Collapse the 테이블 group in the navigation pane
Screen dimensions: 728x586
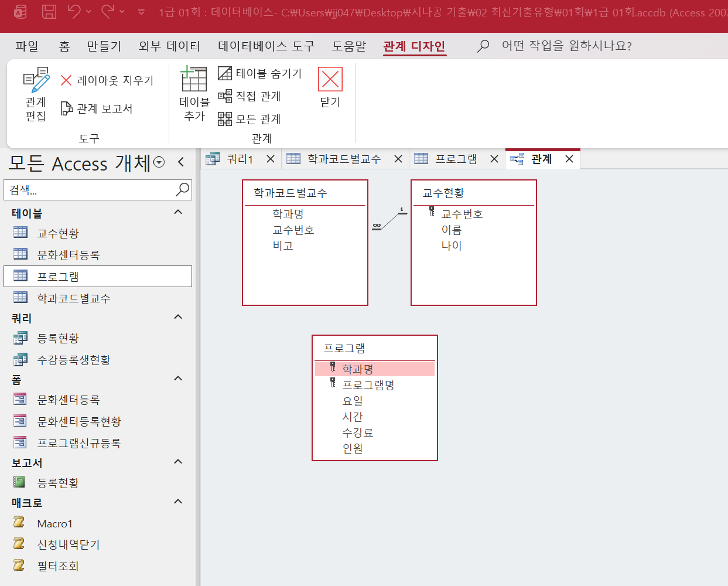[178, 212]
